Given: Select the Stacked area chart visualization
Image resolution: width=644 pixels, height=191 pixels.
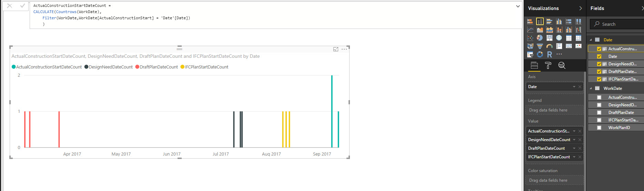Looking at the screenshot, I should (550, 30).
